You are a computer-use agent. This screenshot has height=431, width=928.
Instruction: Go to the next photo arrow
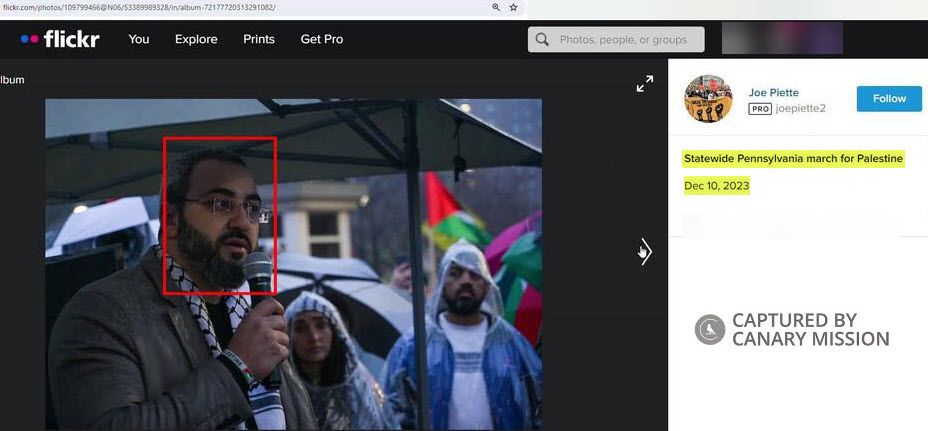[x=645, y=252]
